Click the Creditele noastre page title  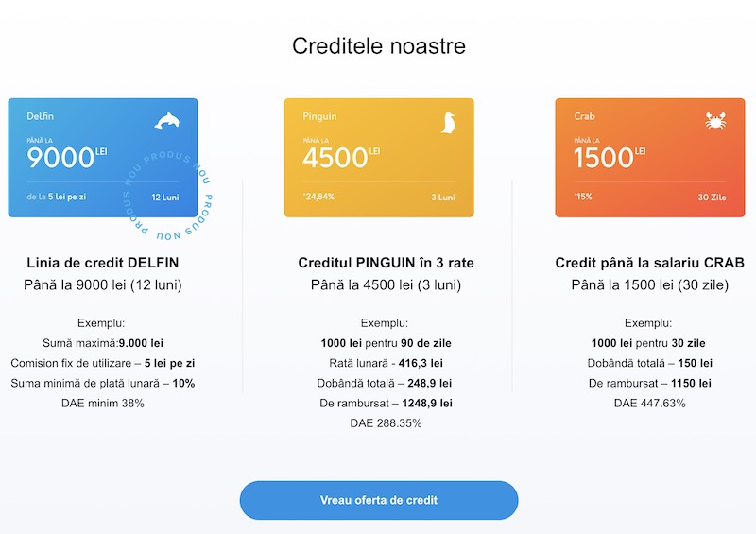379,46
